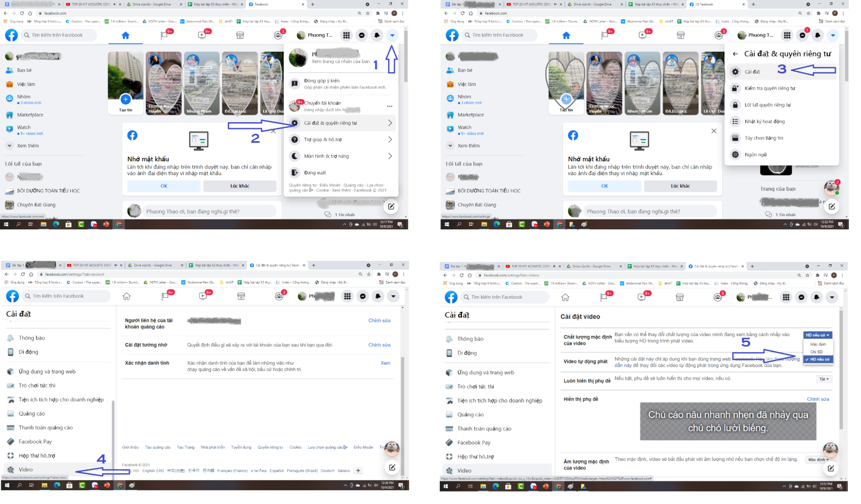The image size is (861, 504).
Task: Click the notifications bell in the top-right screenshot
Action: click(817, 35)
